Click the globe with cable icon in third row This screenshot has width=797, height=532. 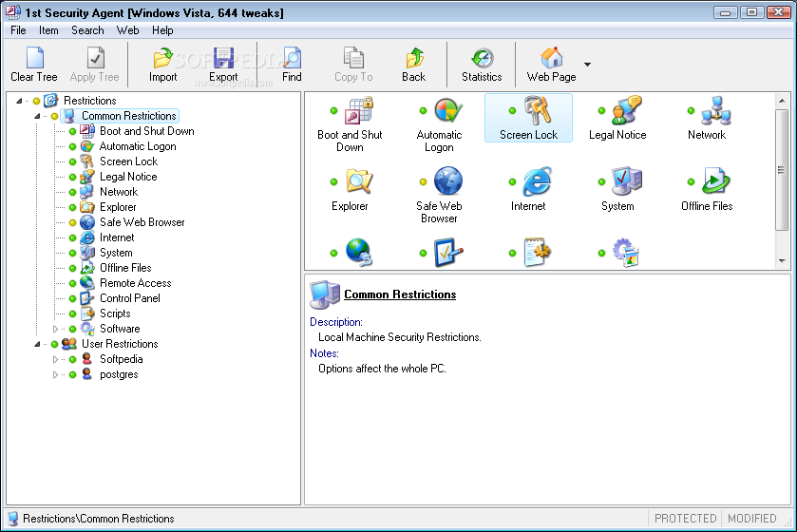(x=359, y=252)
